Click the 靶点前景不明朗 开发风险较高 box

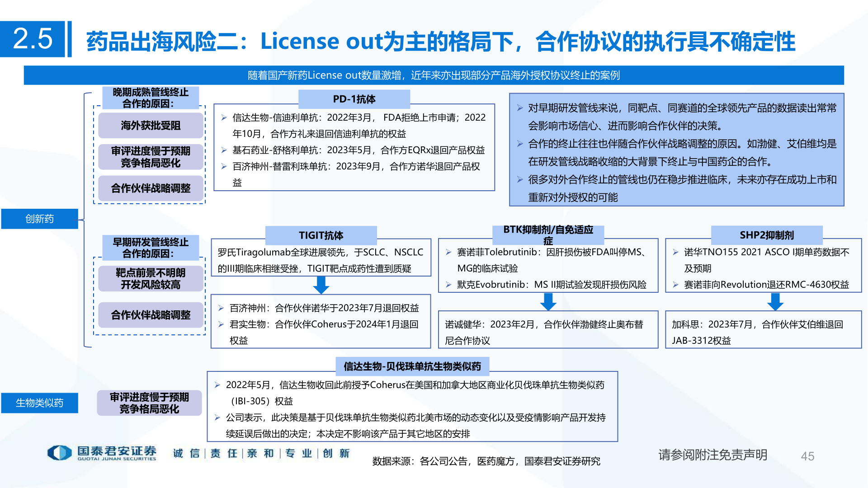click(151, 278)
